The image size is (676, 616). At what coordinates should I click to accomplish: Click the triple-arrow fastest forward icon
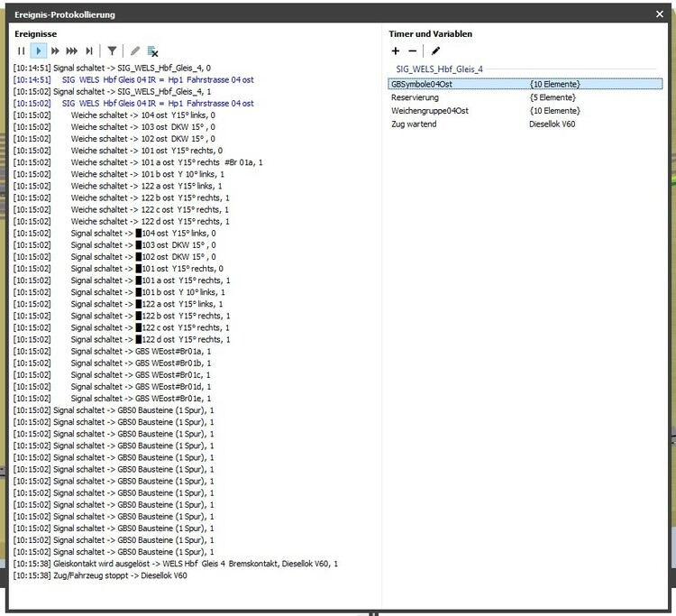pos(72,51)
